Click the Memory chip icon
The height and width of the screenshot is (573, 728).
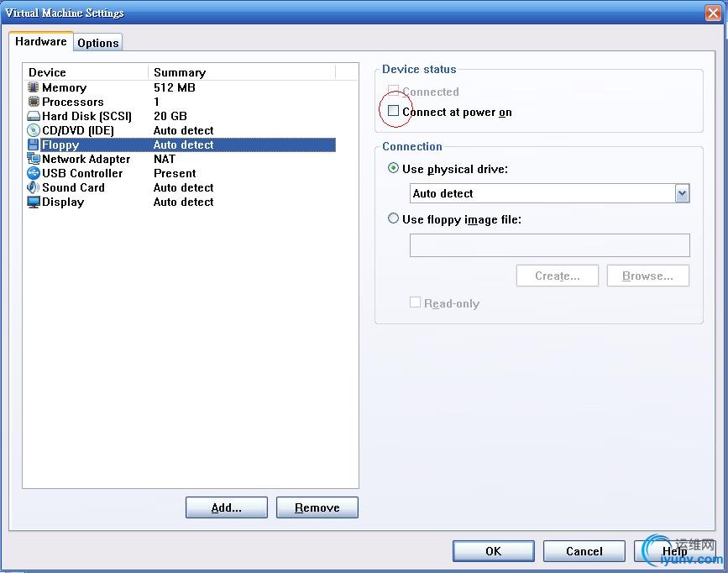click(x=33, y=87)
